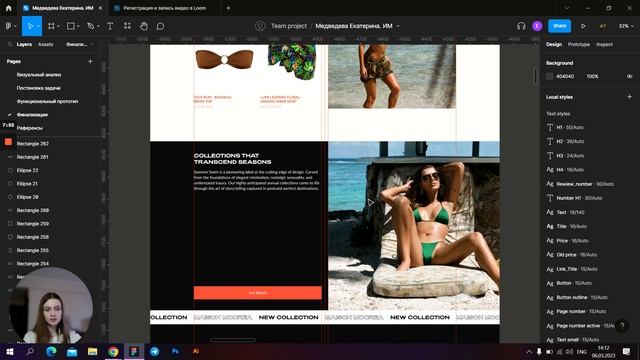The height and width of the screenshot is (360, 640).
Task: Select the Comment tool
Action: [160, 26]
